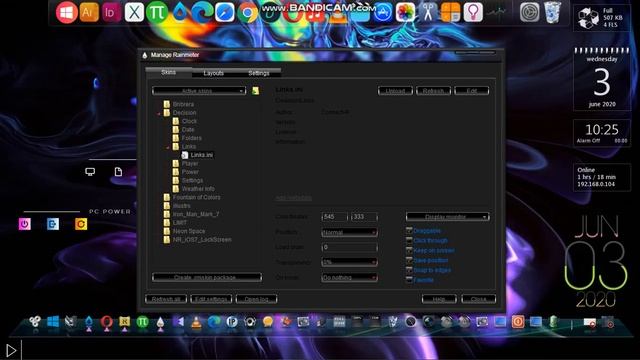Click the Help button
The width and height of the screenshot is (640, 360).
coord(439,299)
